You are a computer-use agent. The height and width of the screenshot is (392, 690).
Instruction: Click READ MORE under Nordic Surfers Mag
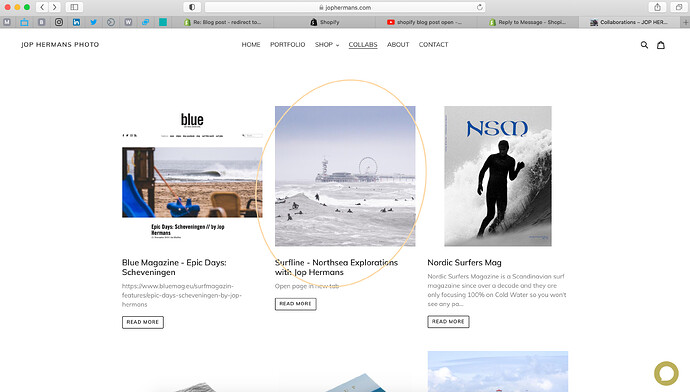448,322
